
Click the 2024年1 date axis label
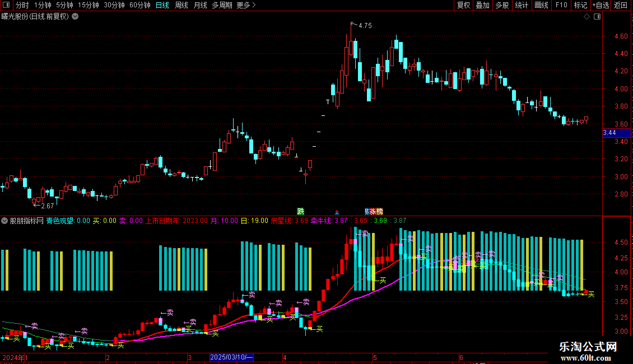point(15,357)
